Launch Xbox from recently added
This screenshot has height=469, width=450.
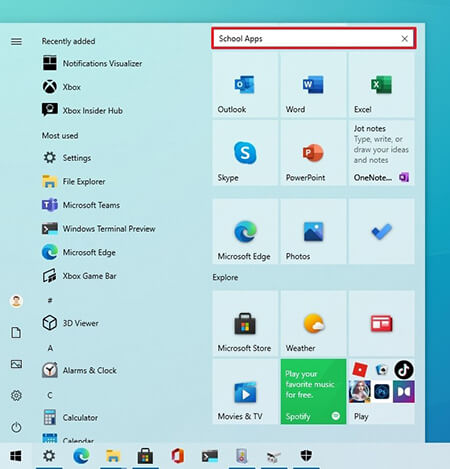(x=62, y=87)
